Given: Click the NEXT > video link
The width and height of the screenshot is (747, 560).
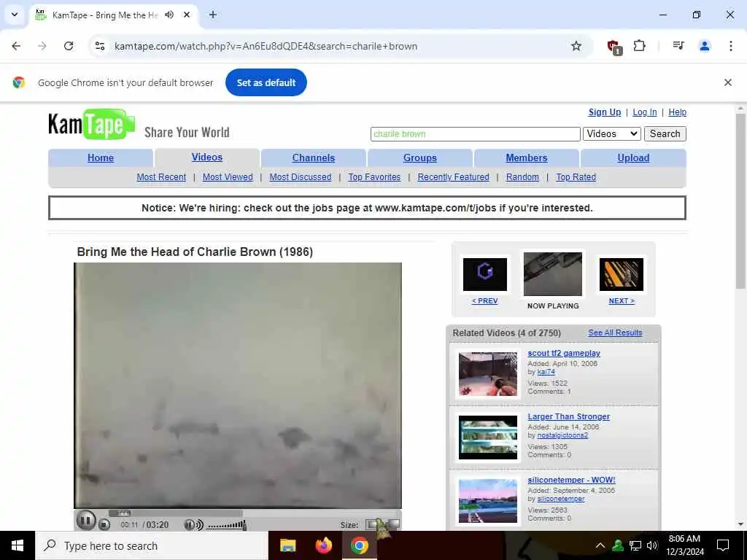Looking at the screenshot, I should click(x=622, y=301).
